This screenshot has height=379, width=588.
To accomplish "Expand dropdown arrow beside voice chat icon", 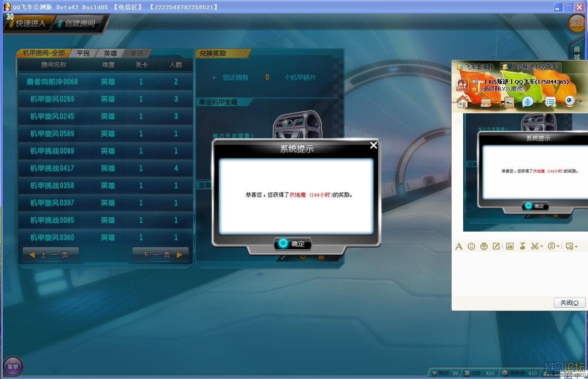I will (x=537, y=103).
